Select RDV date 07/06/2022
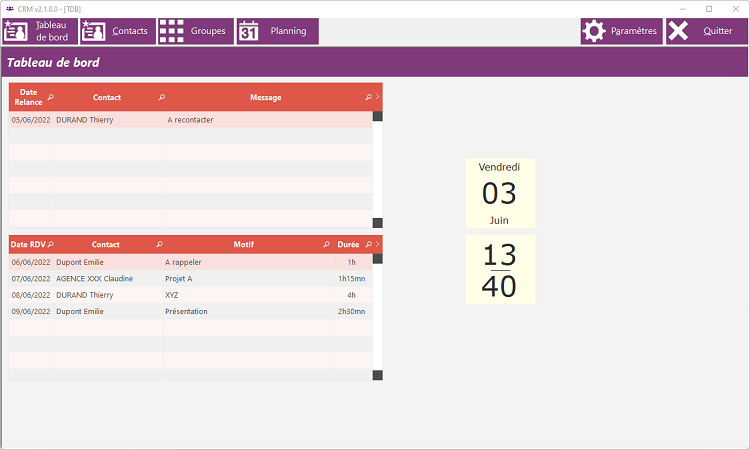This screenshot has height=450, width=750. (31, 278)
